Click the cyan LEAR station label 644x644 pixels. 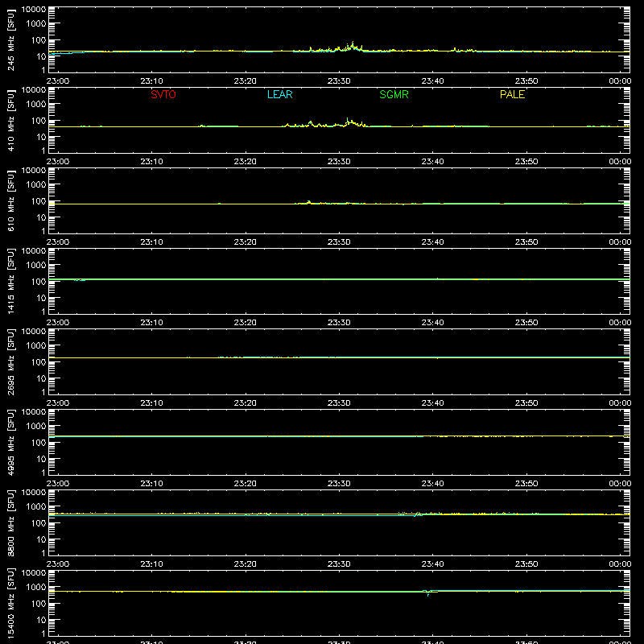point(279,94)
